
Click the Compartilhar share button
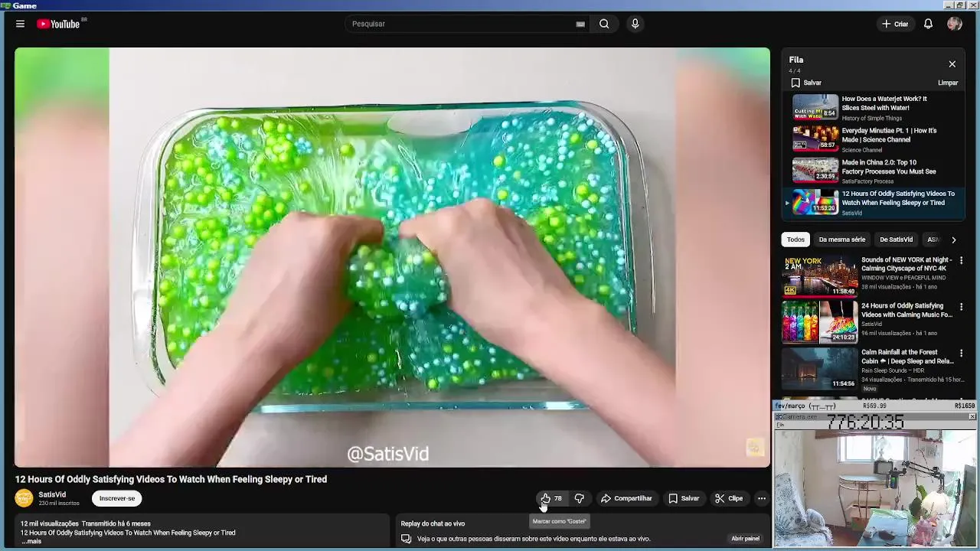tap(626, 498)
